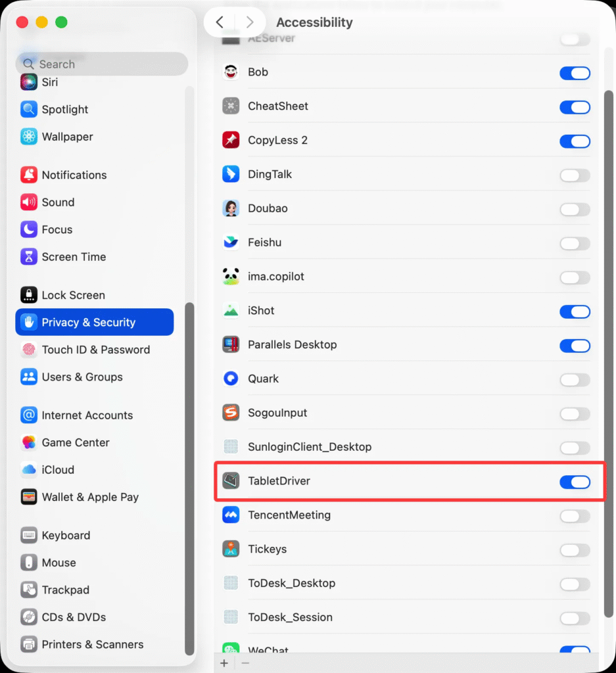Screen dimensions: 616x673
Task: Click the app list vertical scrollbar
Action: coord(609,354)
